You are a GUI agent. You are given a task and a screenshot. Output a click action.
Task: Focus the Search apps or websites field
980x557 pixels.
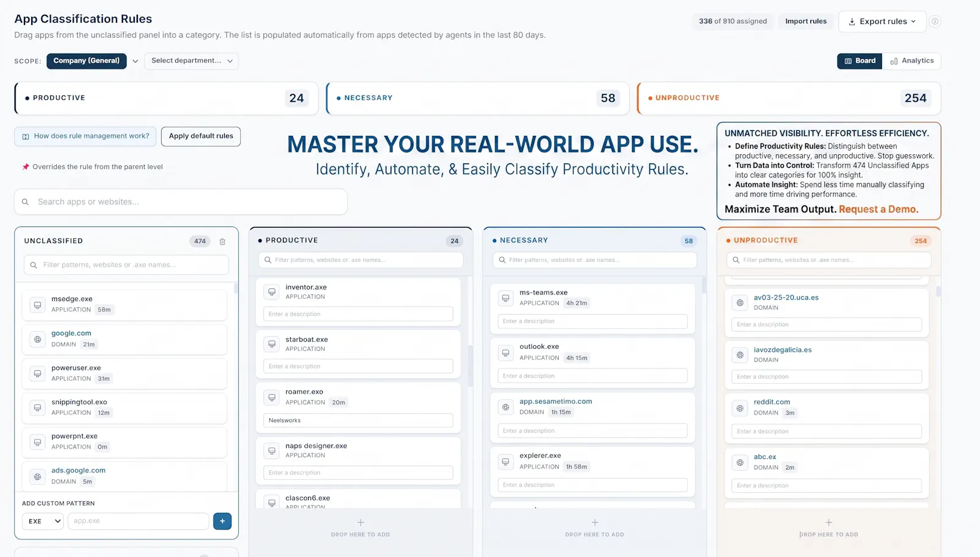pos(181,202)
